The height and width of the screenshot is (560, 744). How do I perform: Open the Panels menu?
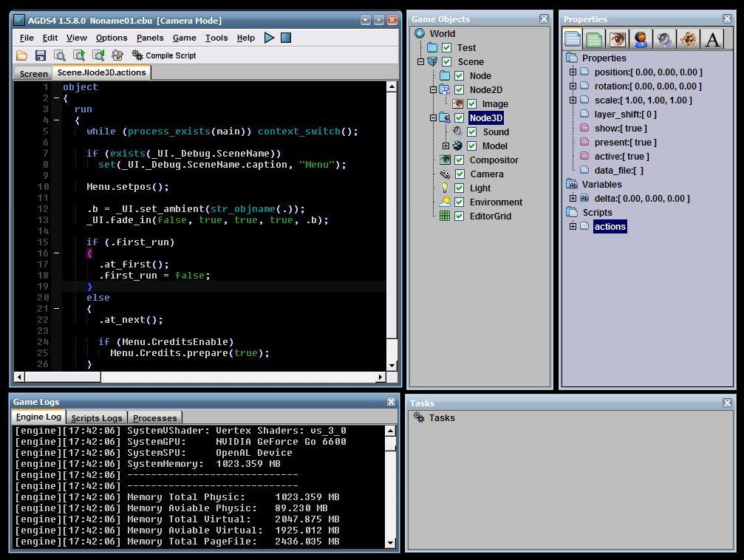coord(150,38)
